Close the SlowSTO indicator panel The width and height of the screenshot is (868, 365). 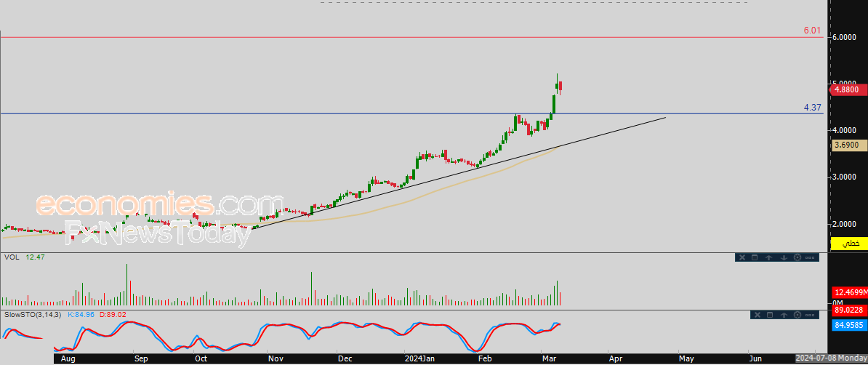click(756, 315)
